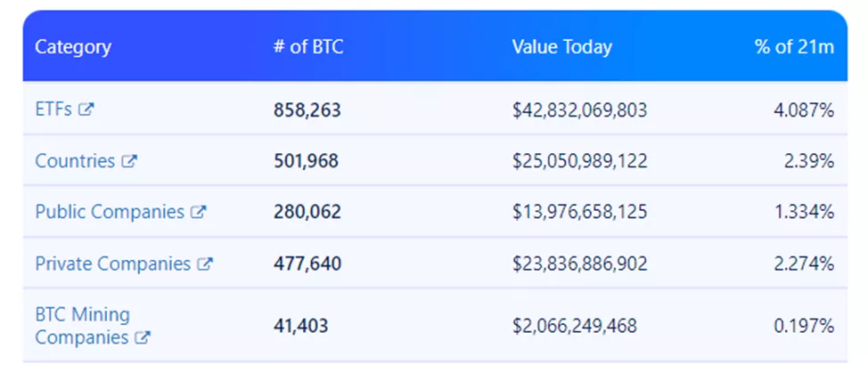The width and height of the screenshot is (868, 373).
Task: Open the Countries category link
Action: click(75, 161)
